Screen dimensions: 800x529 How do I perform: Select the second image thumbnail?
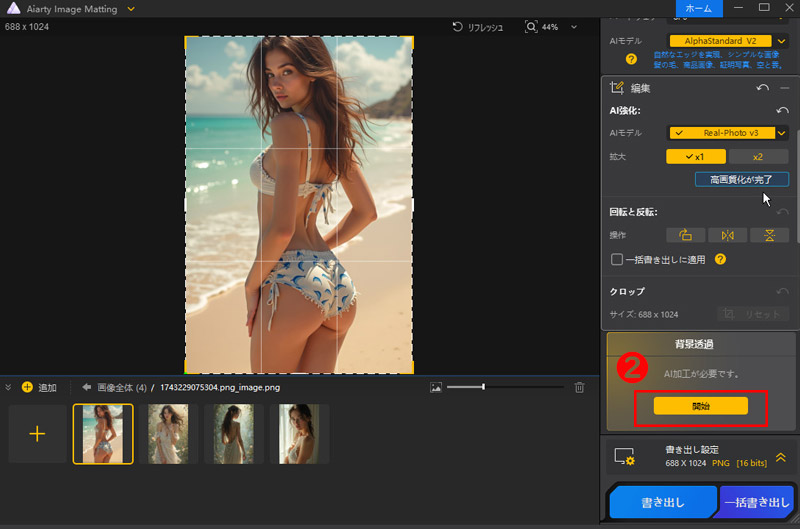[x=167, y=434]
